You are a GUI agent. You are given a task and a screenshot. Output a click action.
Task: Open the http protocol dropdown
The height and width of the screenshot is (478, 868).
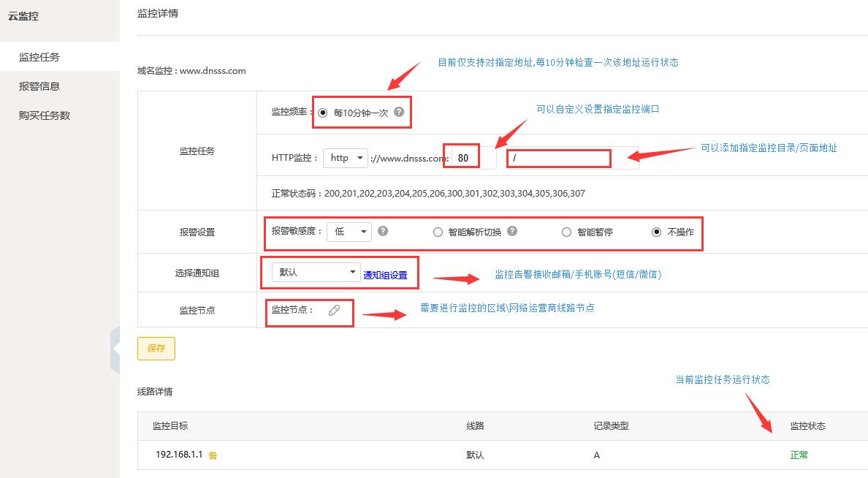point(347,158)
